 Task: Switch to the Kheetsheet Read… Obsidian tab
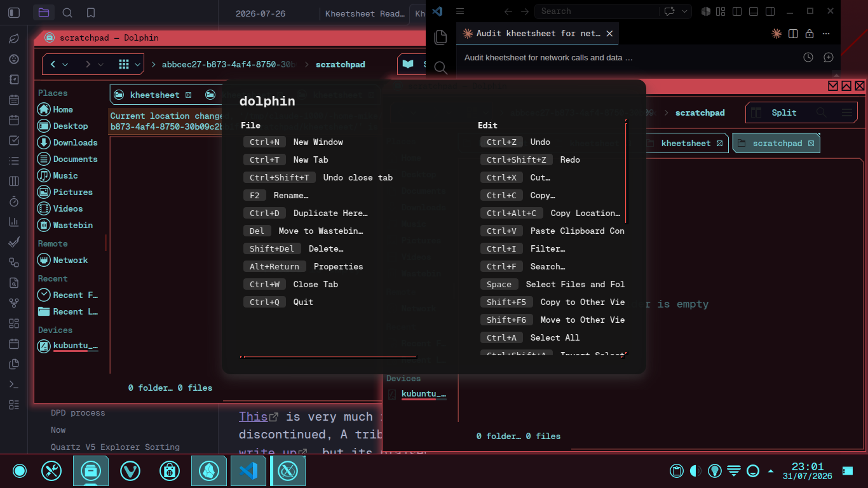coord(364,13)
